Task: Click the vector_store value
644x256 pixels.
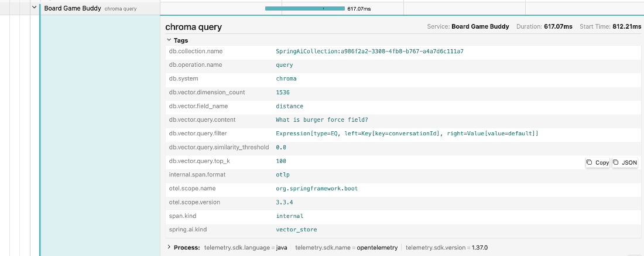Action: coord(296,229)
